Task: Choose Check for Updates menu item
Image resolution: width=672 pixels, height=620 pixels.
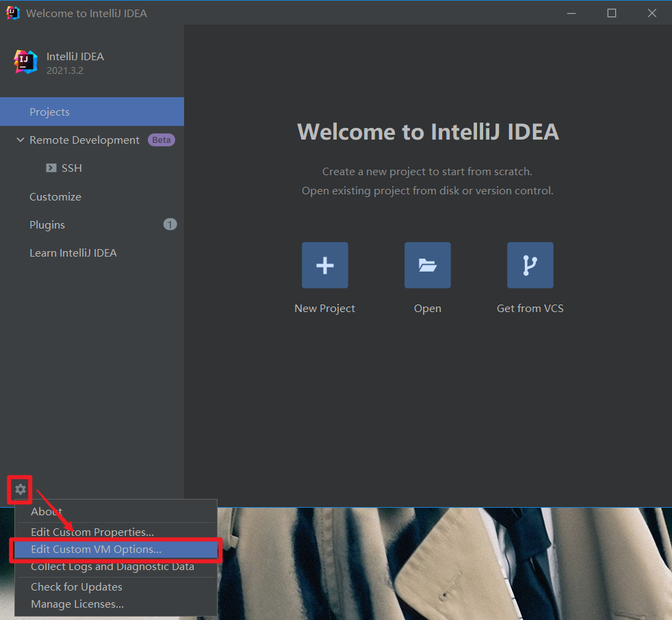Action: point(116,586)
